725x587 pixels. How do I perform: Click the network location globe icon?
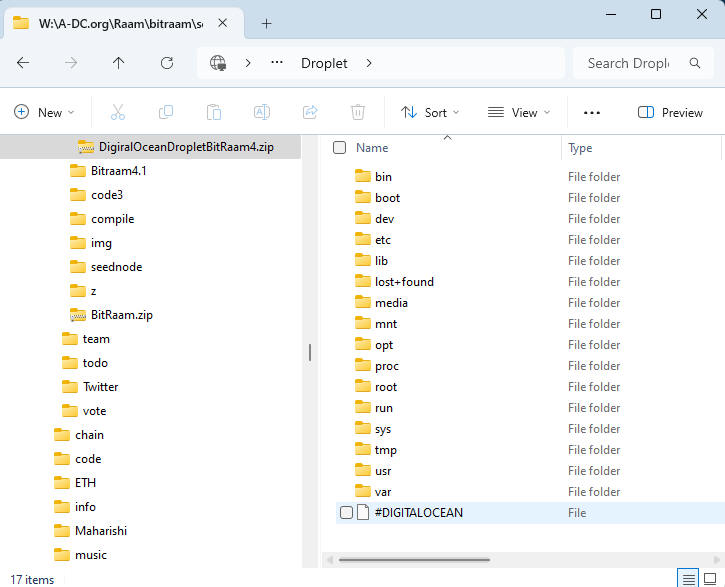[x=218, y=63]
